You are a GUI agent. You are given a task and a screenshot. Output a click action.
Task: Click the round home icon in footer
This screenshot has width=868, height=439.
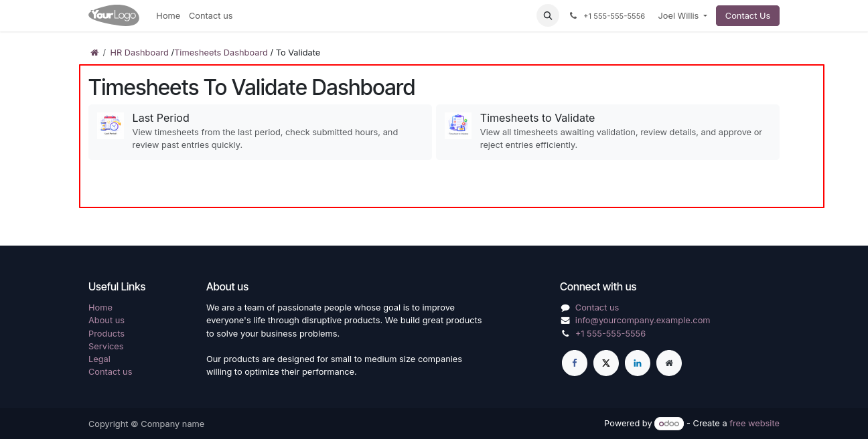(669, 363)
